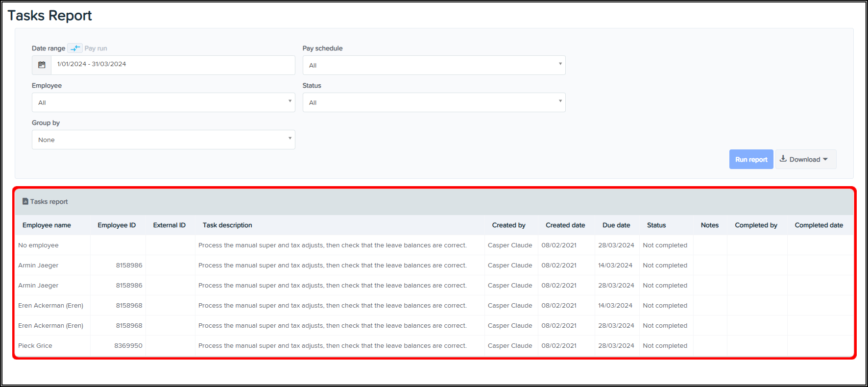Click the Employee name column header
This screenshot has width=868, height=387.
click(47, 225)
